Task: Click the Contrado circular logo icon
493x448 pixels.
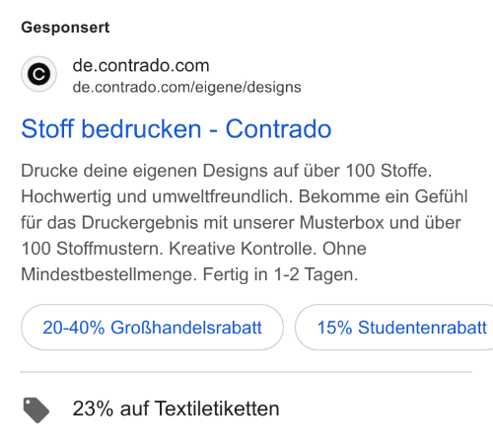Action: click(38, 74)
